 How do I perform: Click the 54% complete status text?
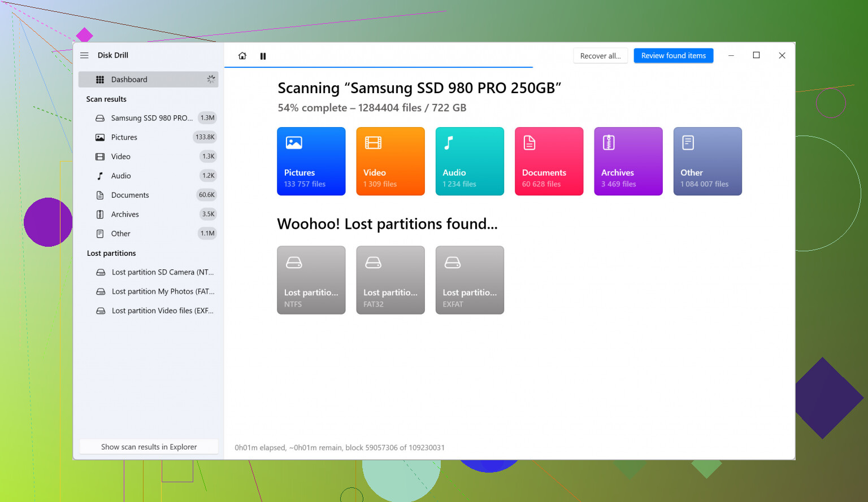(372, 108)
